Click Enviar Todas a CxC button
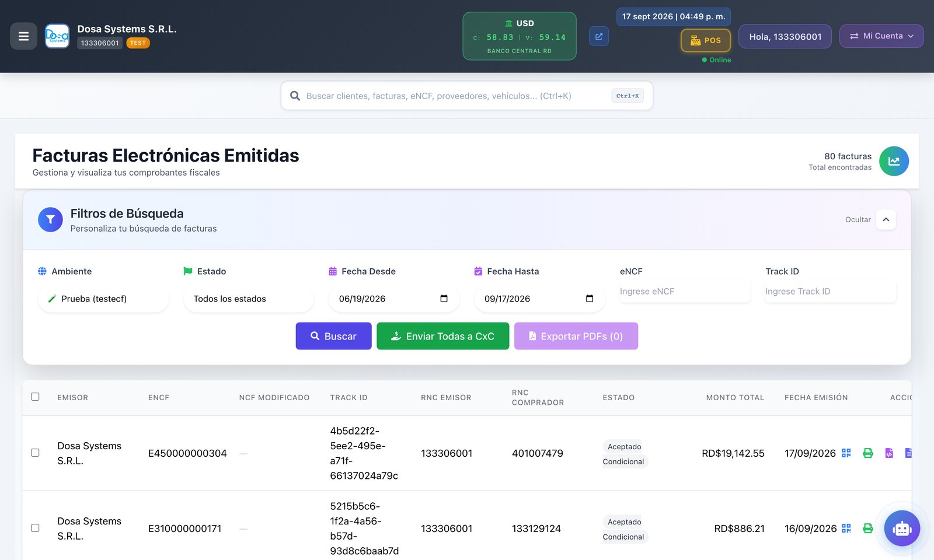This screenshot has height=560, width=934. tap(442, 336)
